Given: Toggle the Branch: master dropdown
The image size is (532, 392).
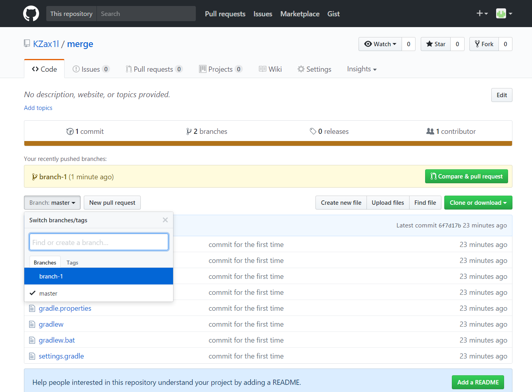Looking at the screenshot, I should click(x=52, y=202).
